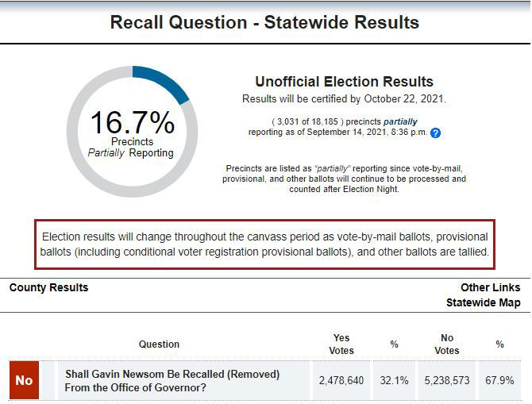Viewport: 532px width, 404px height.
Task: Click the blue help question mark icon
Action: [x=435, y=133]
